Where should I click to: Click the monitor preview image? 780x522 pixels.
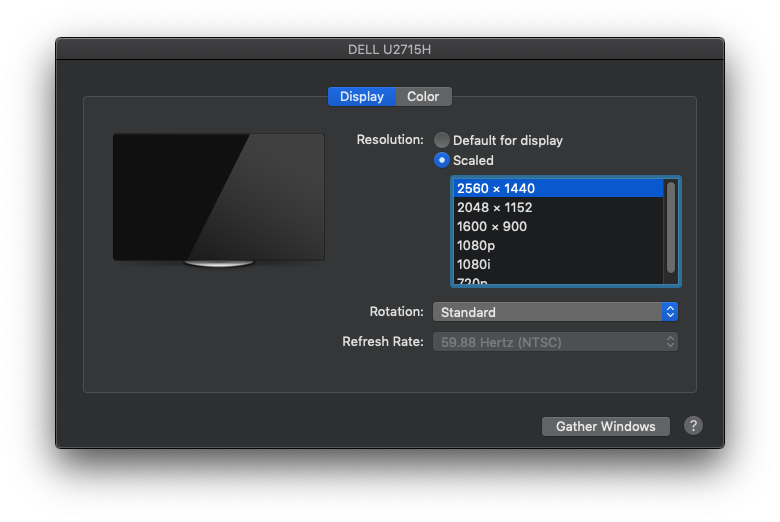point(219,200)
